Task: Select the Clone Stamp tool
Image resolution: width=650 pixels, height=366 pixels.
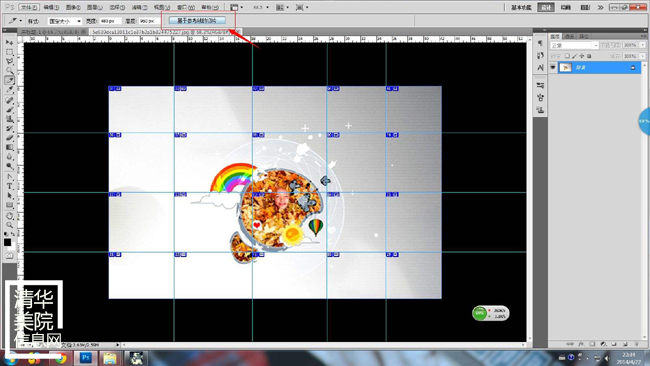Action: pyautogui.click(x=9, y=119)
